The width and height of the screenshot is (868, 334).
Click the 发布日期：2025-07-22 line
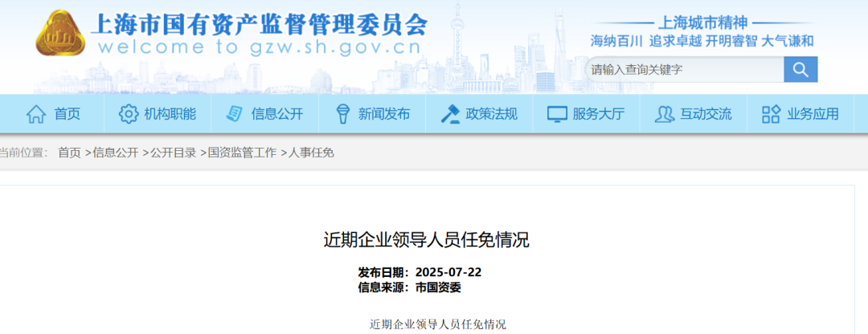[x=420, y=273]
